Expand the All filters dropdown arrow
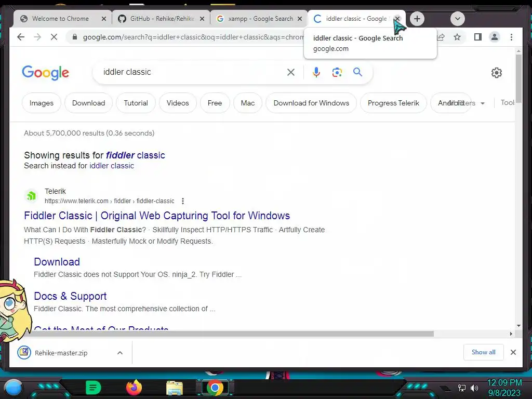 point(483,103)
